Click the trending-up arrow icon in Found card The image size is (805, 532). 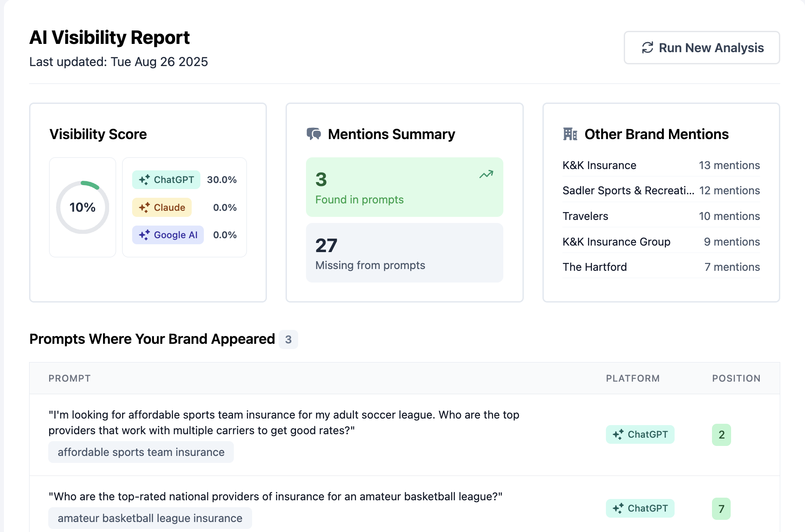(486, 174)
